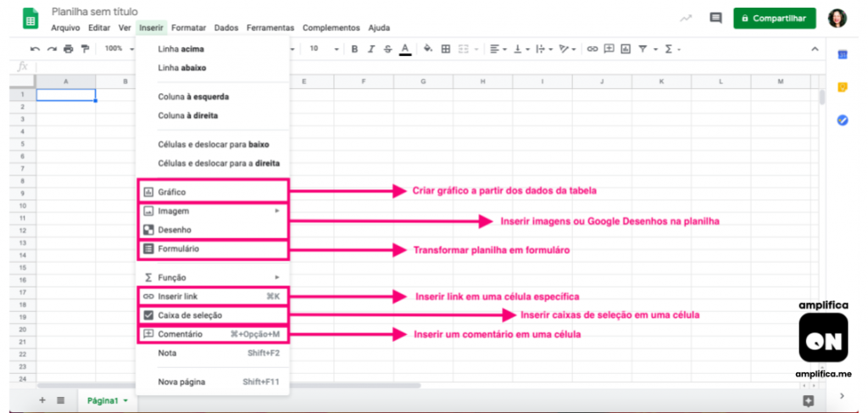
Task: Choose Gráfico from the Inserir menu
Action: click(x=171, y=192)
